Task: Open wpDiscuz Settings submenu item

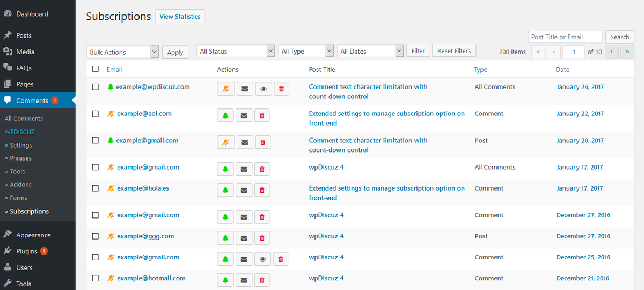Action: pyautogui.click(x=18, y=145)
